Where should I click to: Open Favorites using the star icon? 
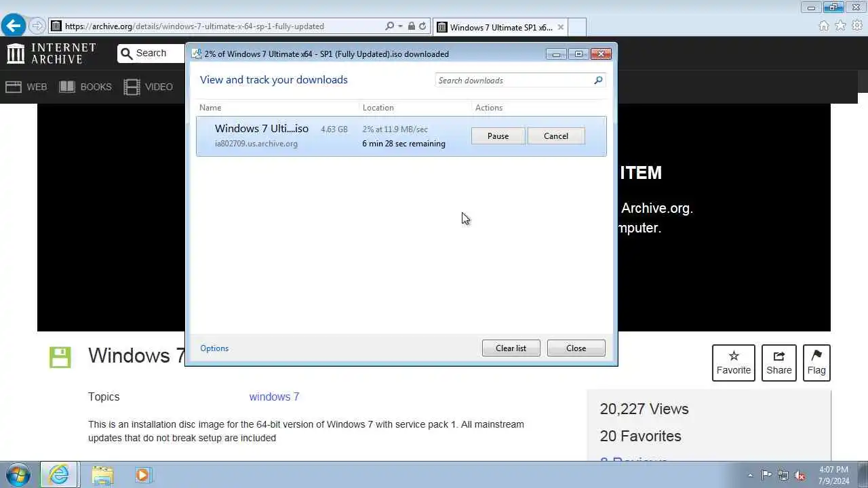pyautogui.click(x=840, y=26)
